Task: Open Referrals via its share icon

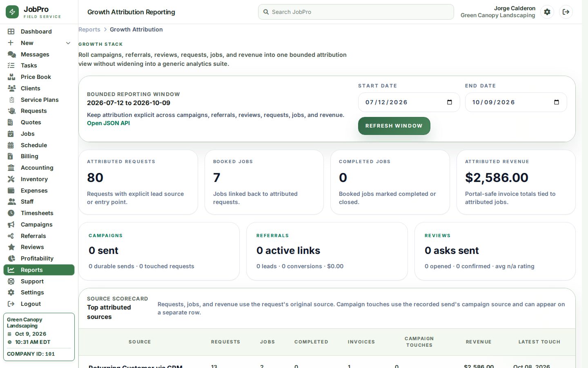Action: tap(11, 236)
